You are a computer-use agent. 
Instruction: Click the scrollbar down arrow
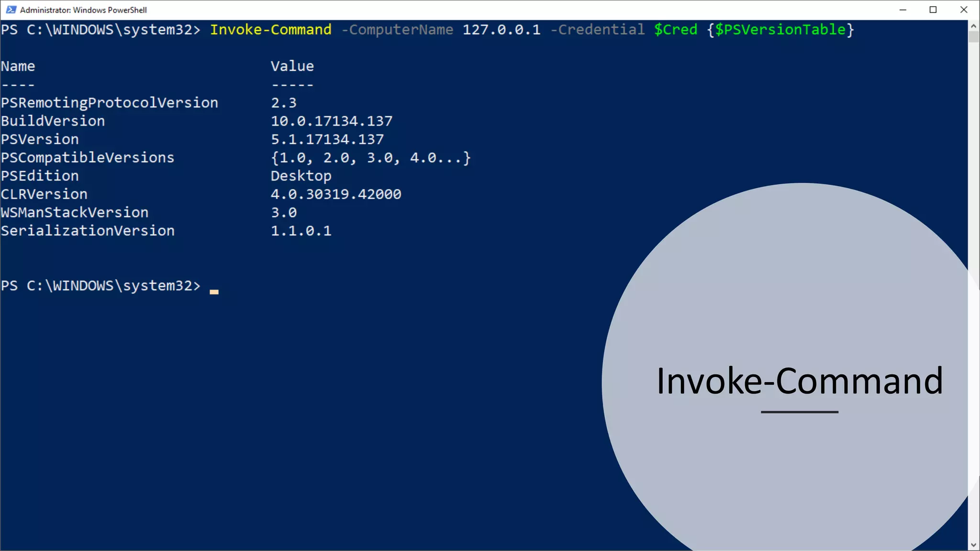click(974, 545)
